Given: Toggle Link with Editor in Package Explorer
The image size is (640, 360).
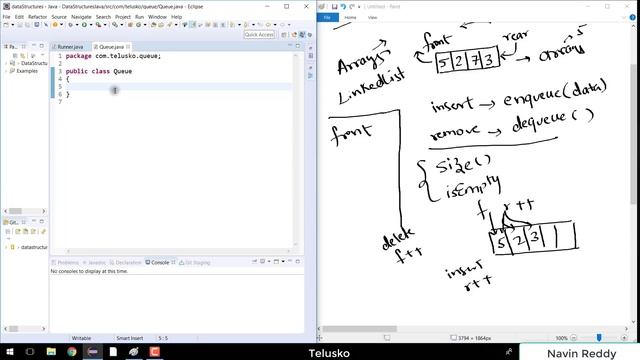Looking at the screenshot, I should (22, 55).
